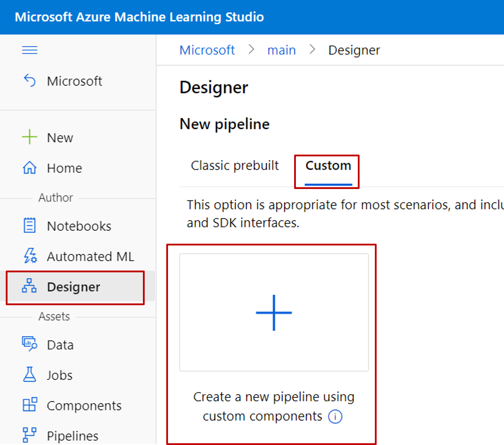Image resolution: width=504 pixels, height=445 pixels.
Task: Click the Jobs flask icon
Action: [x=30, y=374]
